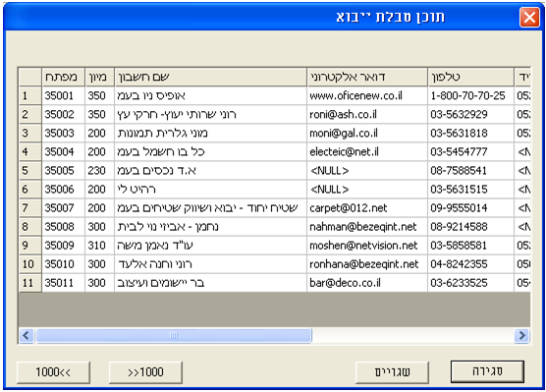This screenshot has height=392, width=546.
Task: Select row header number 6
Action: [x=30, y=190]
